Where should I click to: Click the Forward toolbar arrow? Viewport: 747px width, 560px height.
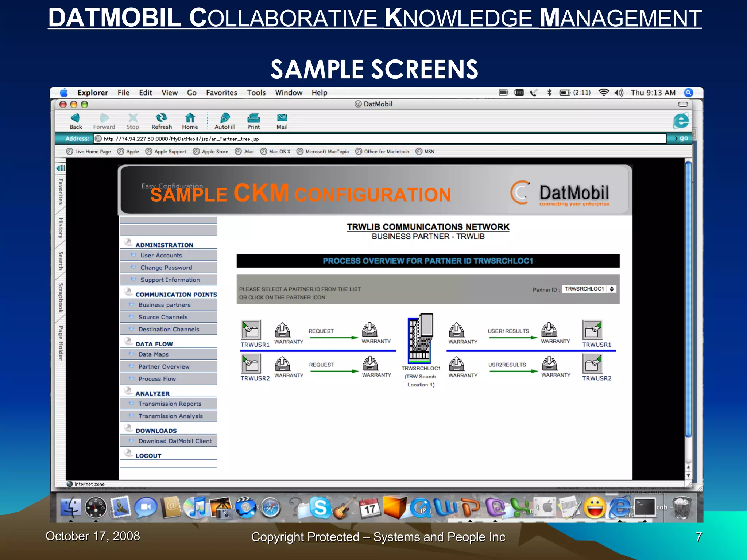[104, 117]
